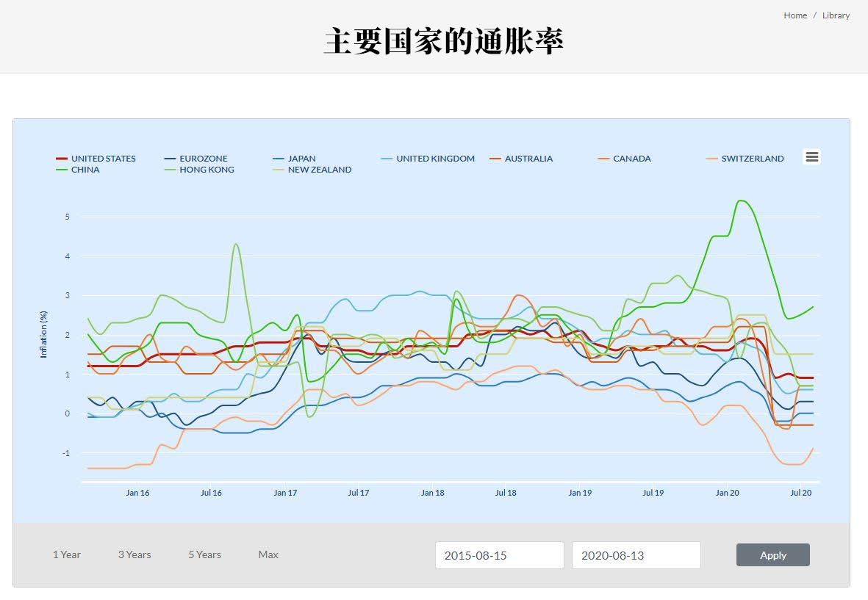Hide the HONG KONG series
868x600 pixels.
click(x=207, y=169)
